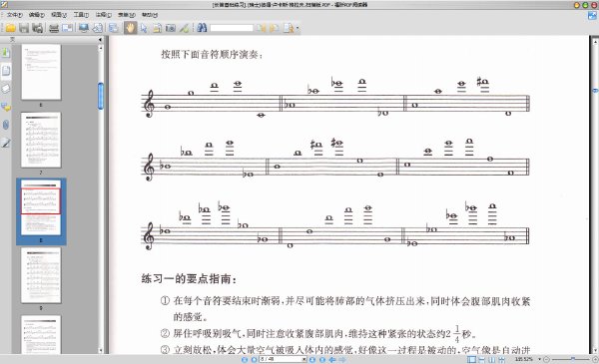Select the Text Select tool icon
599x364 pixels.
point(157,28)
